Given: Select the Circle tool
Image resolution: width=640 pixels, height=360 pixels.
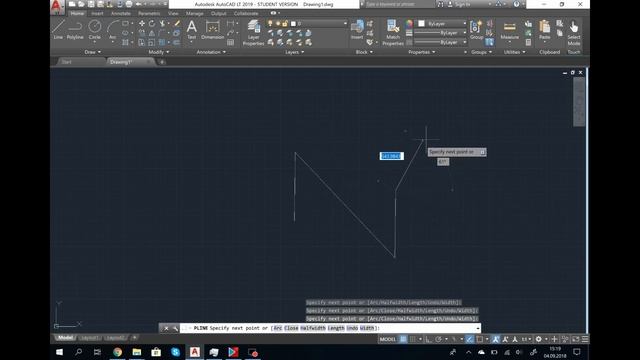Looking at the screenshot, I should pos(95,29).
